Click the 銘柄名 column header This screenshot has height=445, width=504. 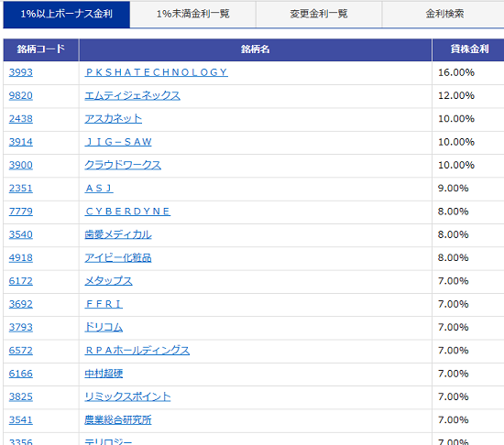tap(256, 49)
